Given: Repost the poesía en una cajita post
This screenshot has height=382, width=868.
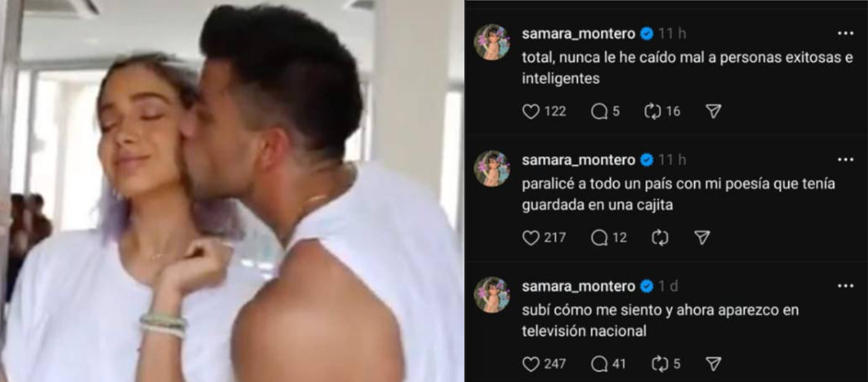Looking at the screenshot, I should tap(660, 238).
